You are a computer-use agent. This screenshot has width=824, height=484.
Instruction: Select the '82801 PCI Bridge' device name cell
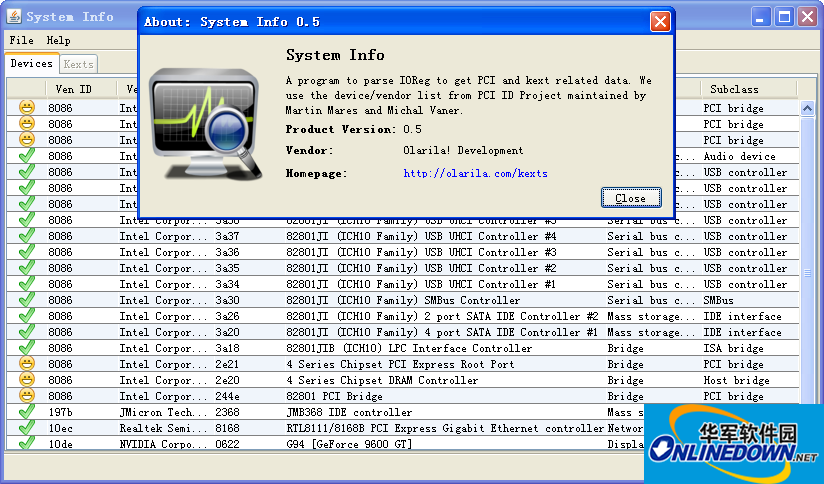pos(334,396)
